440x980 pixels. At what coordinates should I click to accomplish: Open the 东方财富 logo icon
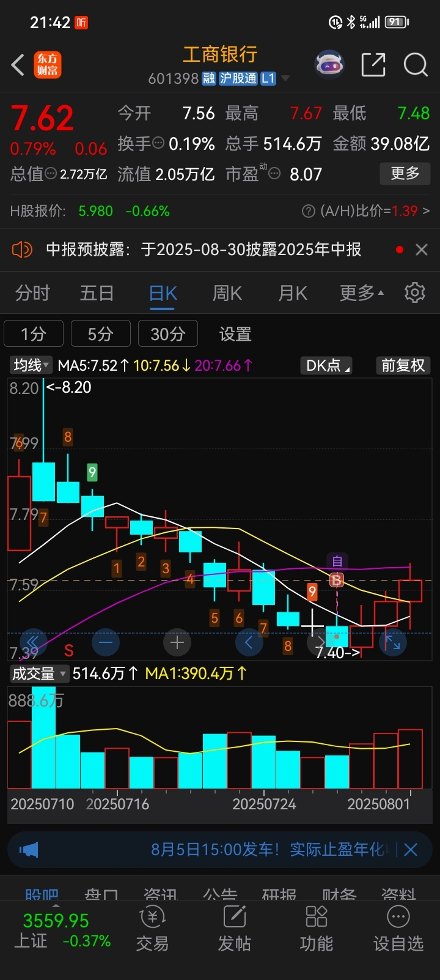coord(48,65)
